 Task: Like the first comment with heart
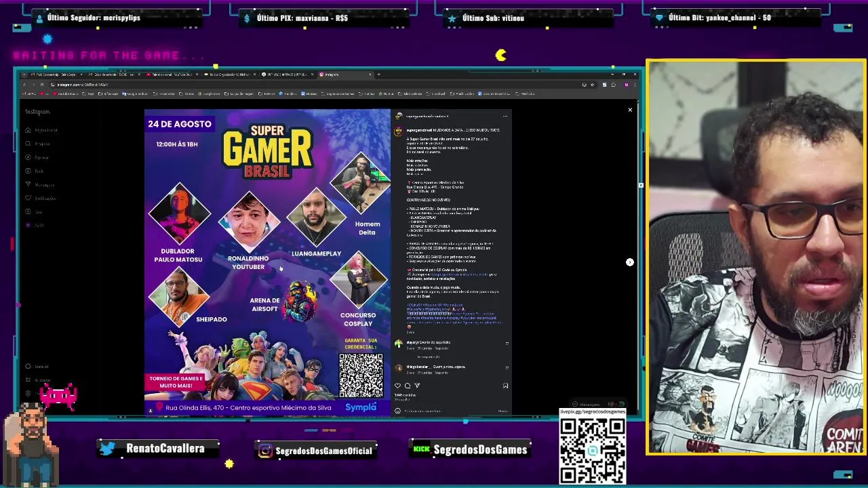(507, 344)
